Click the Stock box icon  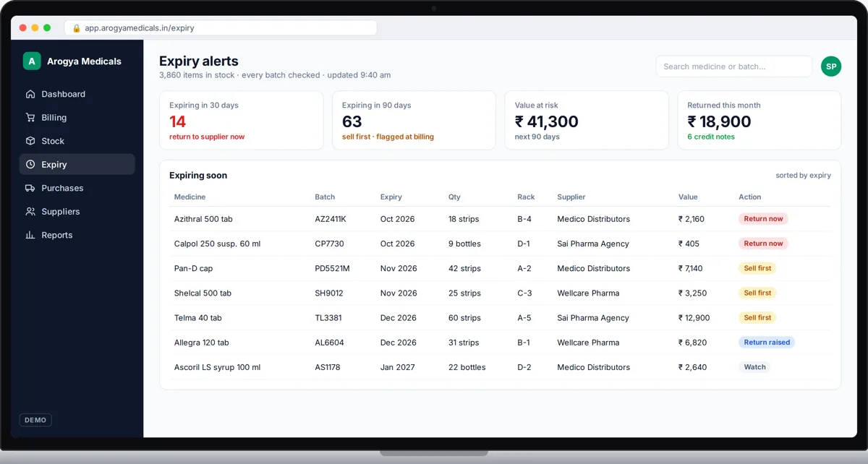pyautogui.click(x=30, y=141)
